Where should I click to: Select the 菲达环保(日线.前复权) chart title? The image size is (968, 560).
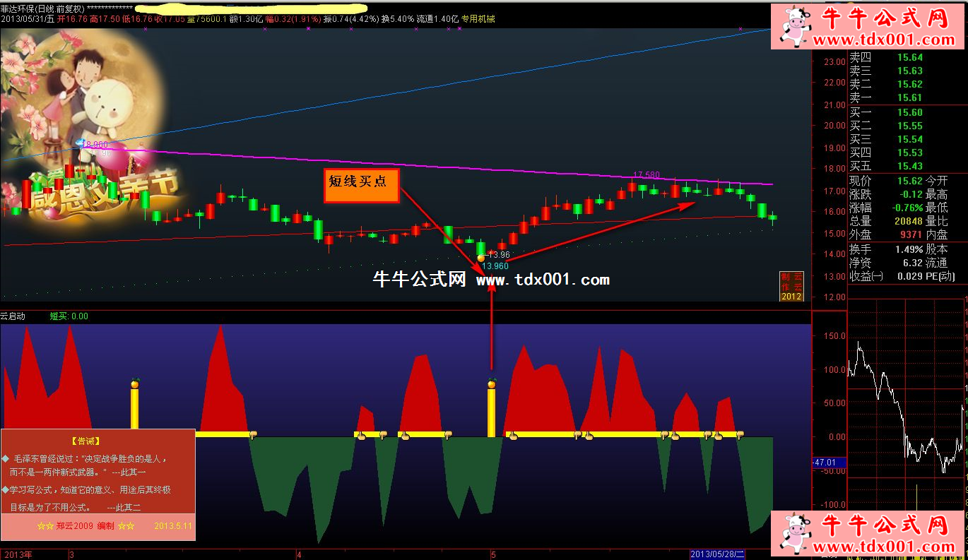43,8
